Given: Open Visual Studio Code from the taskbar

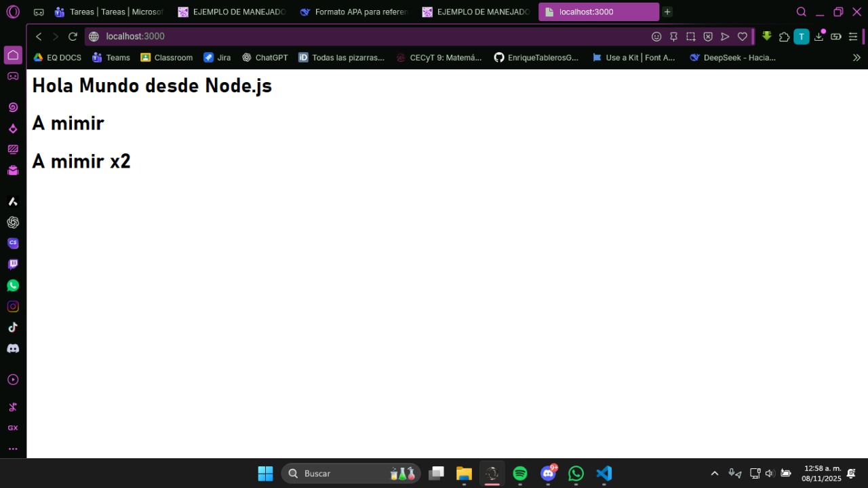Looking at the screenshot, I should click(x=603, y=473).
